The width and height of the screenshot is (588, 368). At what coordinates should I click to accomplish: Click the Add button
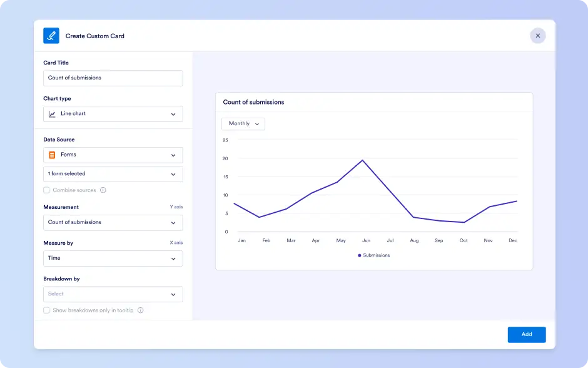coord(527,335)
